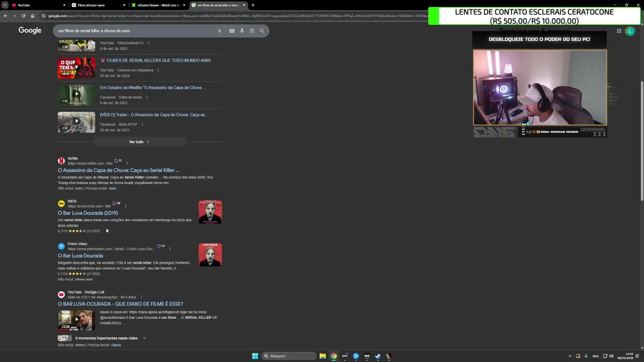Start voice search with the microphone

(x=242, y=31)
